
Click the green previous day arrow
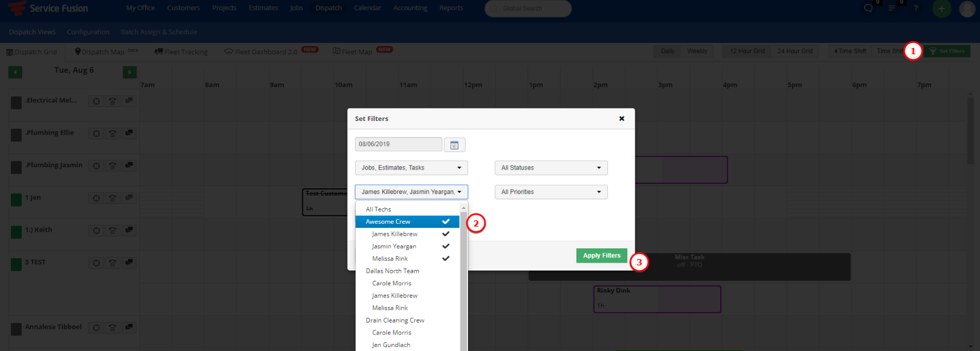pos(15,72)
